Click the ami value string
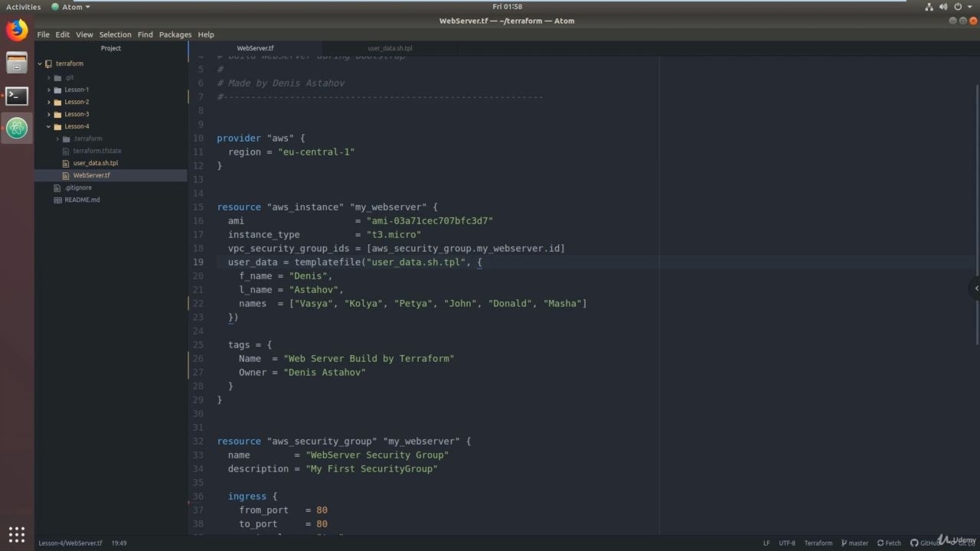This screenshot has width=980, height=551. coord(430,221)
